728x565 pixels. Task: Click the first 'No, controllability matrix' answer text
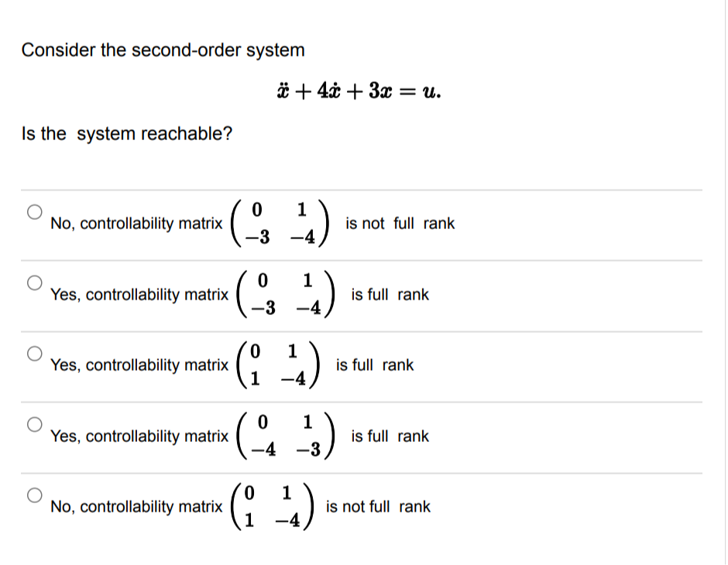pyautogui.click(x=136, y=224)
